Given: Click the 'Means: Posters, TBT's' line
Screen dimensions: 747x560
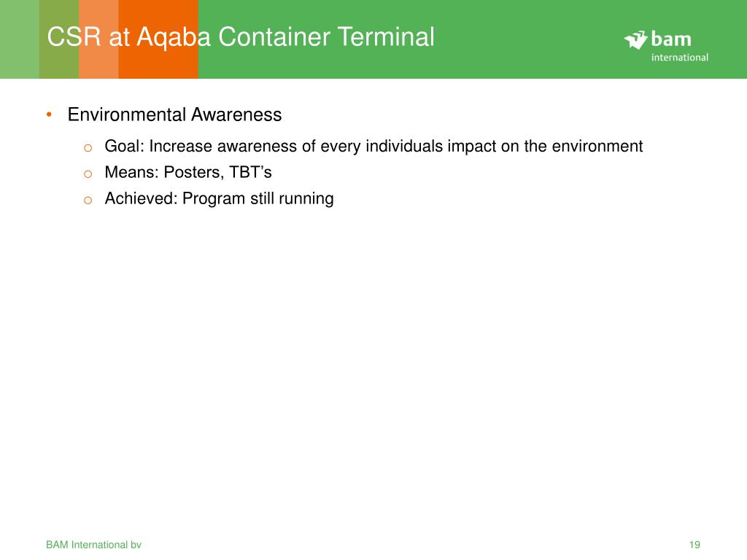Looking at the screenshot, I should [x=188, y=173].
